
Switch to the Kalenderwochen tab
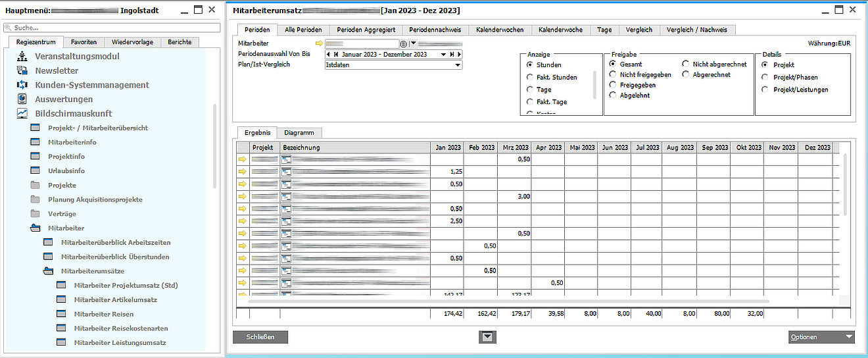[x=500, y=30]
